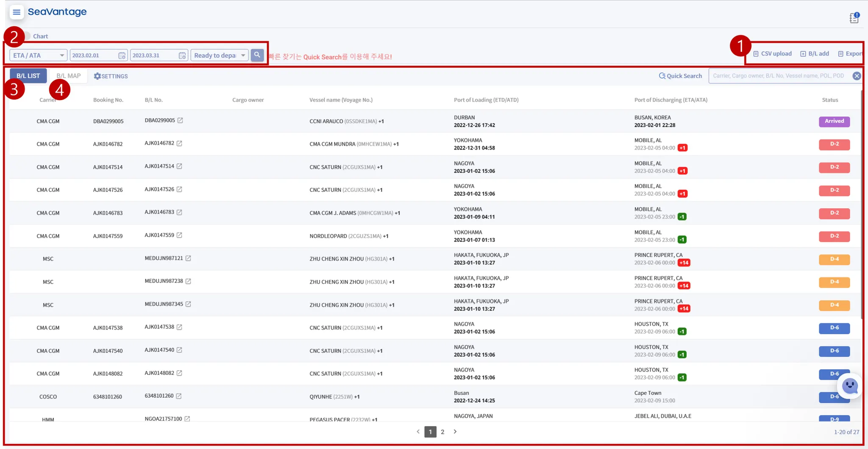Switch to the B/L LIST tab
Screen dimensions: 868x449
(x=28, y=76)
